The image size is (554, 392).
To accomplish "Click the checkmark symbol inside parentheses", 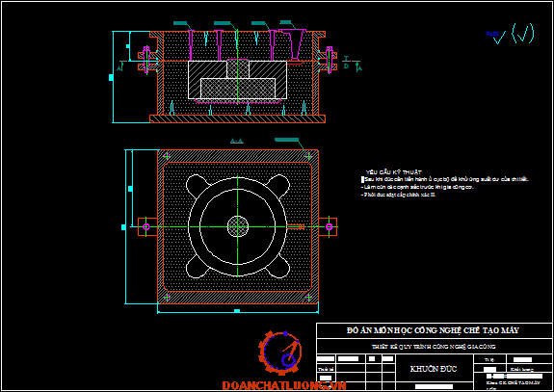I will tap(522, 34).
